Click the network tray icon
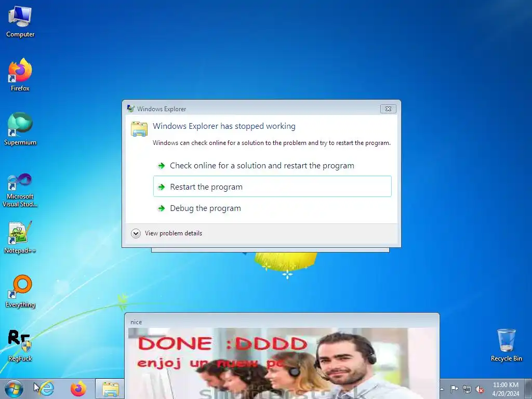The image size is (532, 399). tap(467, 389)
